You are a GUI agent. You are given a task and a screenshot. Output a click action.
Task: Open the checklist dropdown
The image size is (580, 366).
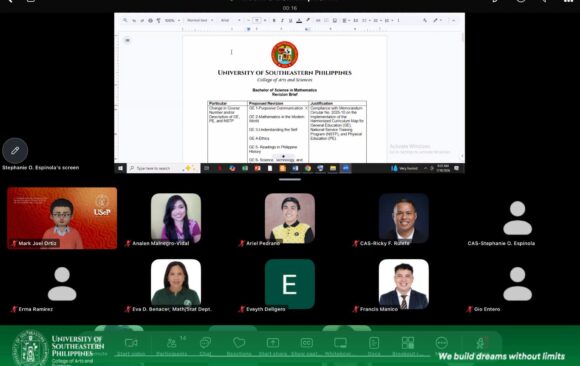pos(366,20)
